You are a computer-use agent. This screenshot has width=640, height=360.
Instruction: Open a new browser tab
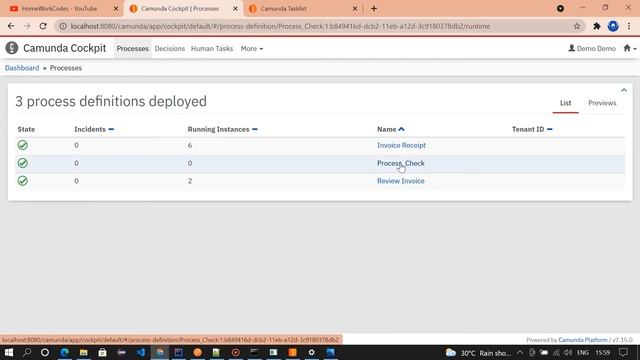[x=374, y=9]
